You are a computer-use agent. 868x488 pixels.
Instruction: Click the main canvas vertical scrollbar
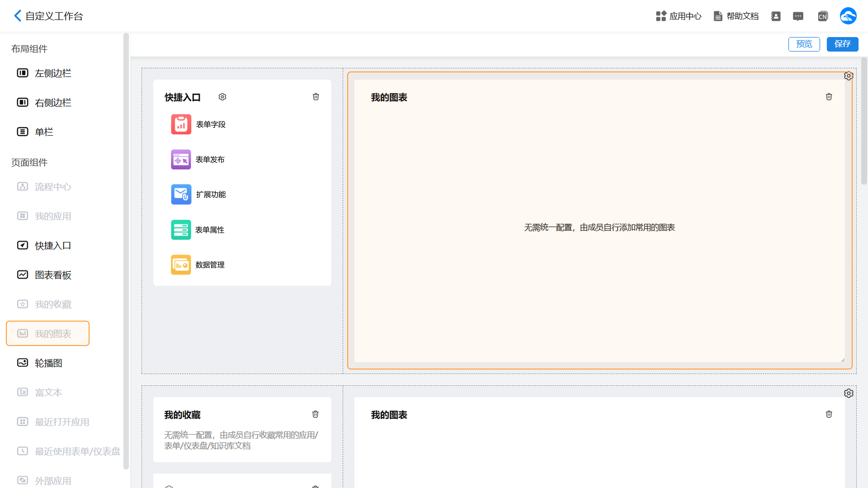coord(864,121)
